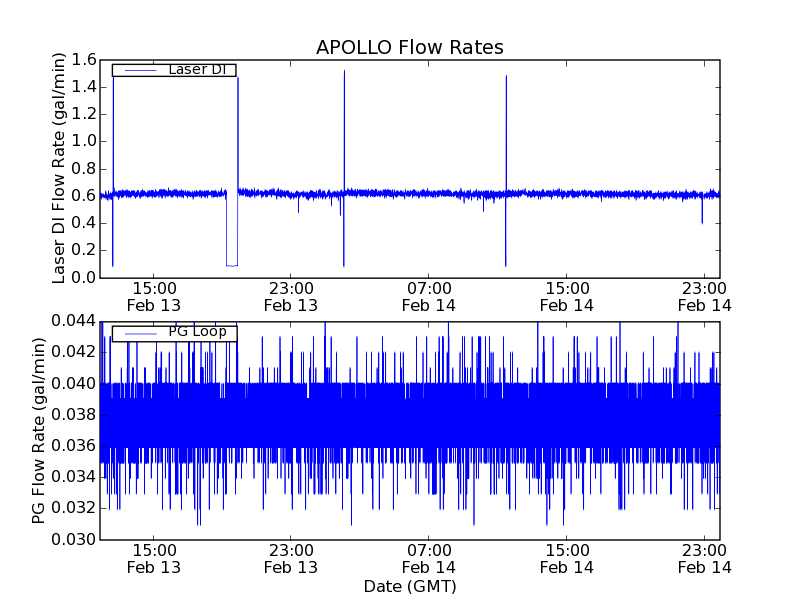Click the 15:00 Feb 13 tick on upper plot
Screen dimensions: 800x600
click(x=152, y=296)
